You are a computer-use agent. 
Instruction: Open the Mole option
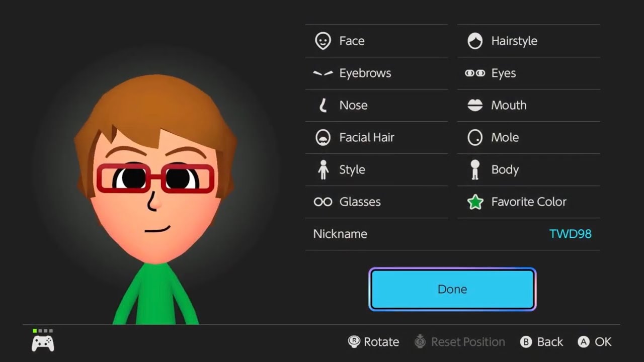click(x=528, y=137)
